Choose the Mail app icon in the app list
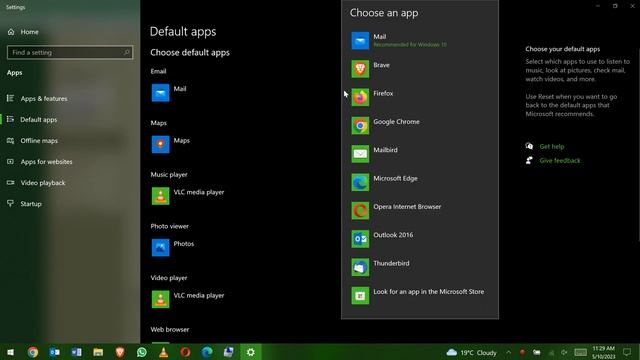640x360 pixels. [x=360, y=41]
